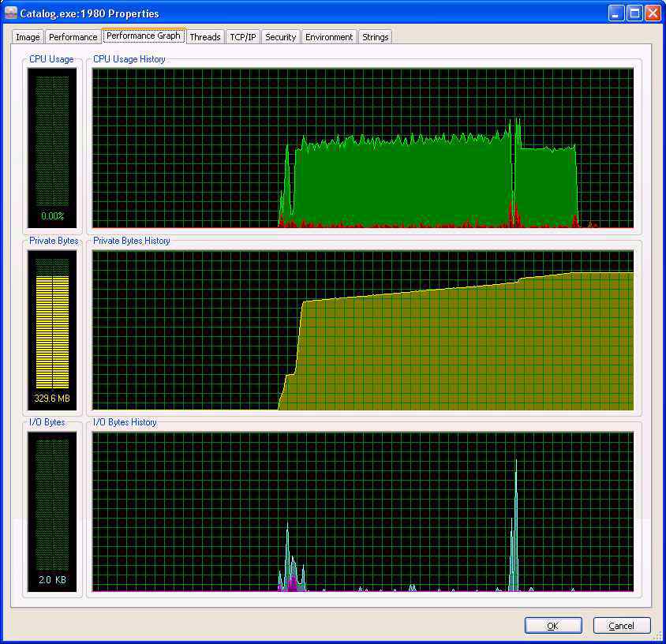Click the Catalog.exe title bar application icon
The image size is (666, 644).
click(x=11, y=13)
